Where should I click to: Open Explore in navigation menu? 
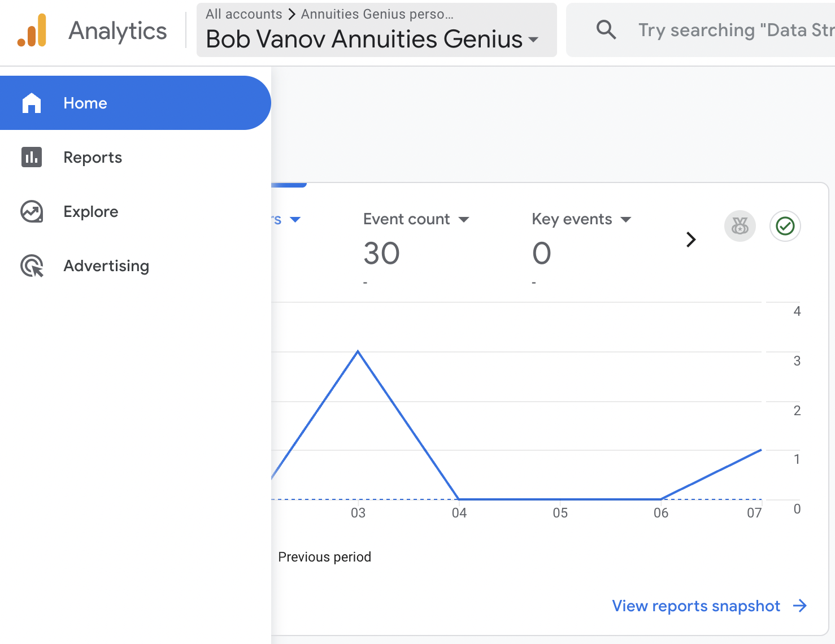point(91,212)
